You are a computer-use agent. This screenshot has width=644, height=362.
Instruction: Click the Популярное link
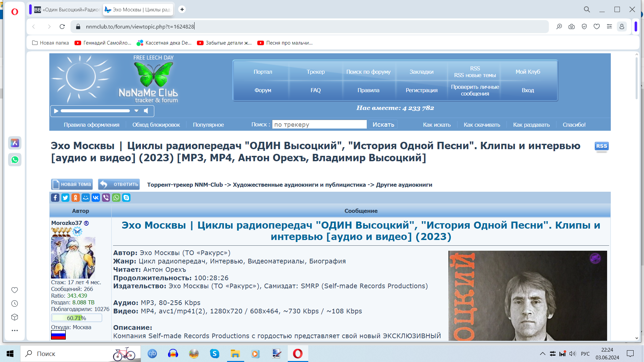pos(208,125)
